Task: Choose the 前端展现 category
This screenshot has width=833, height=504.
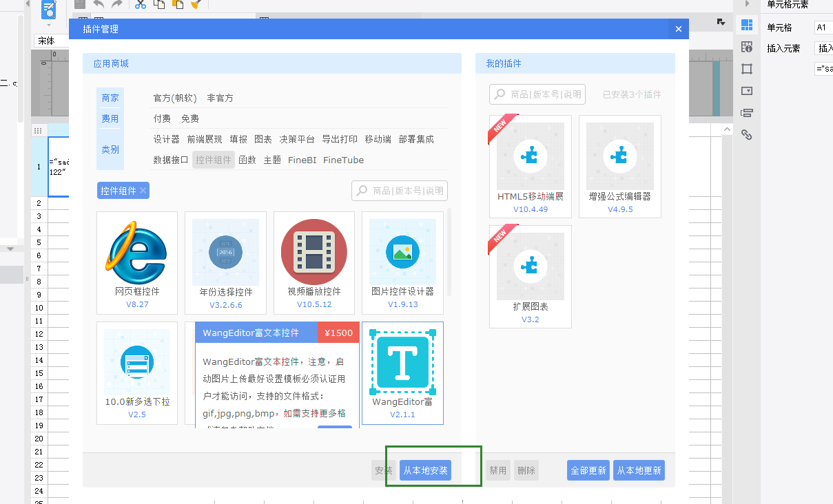Action: pos(205,139)
